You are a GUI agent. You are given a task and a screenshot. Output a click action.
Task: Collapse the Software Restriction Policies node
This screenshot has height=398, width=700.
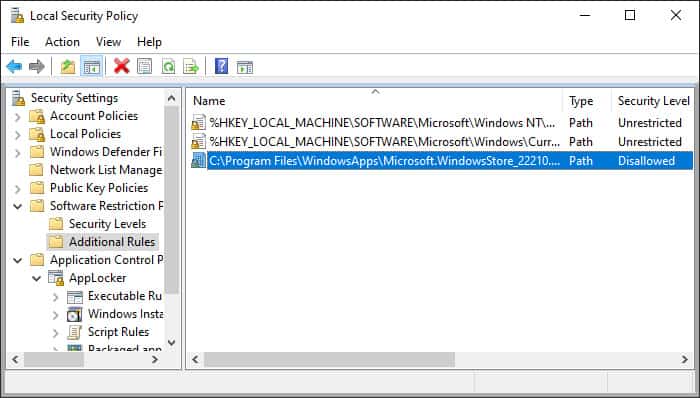click(18, 206)
